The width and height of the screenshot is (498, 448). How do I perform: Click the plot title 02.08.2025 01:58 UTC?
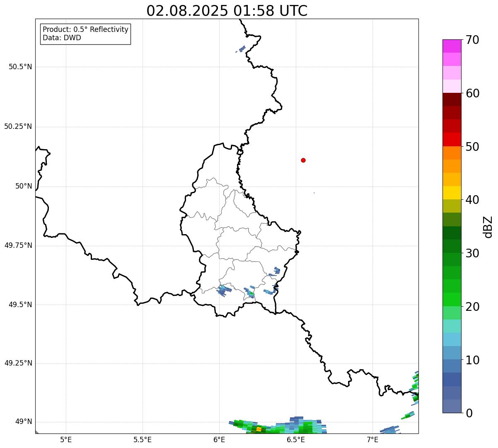click(227, 11)
